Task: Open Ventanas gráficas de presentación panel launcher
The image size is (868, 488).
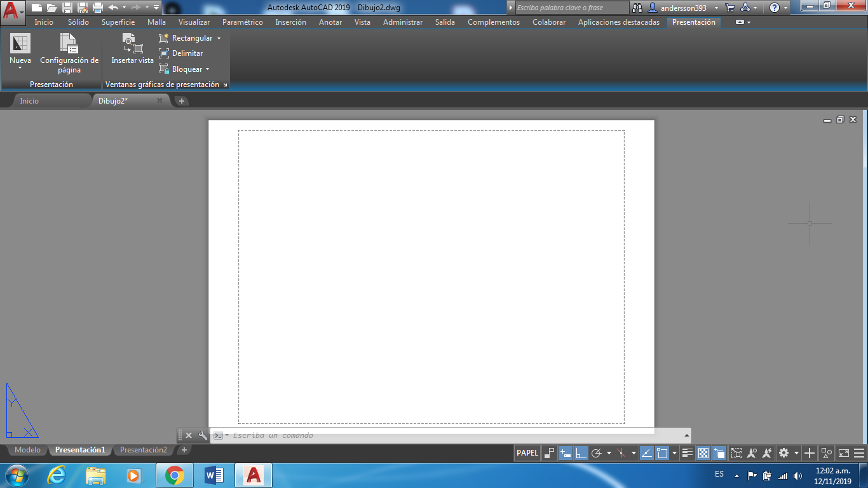Action: (x=226, y=85)
